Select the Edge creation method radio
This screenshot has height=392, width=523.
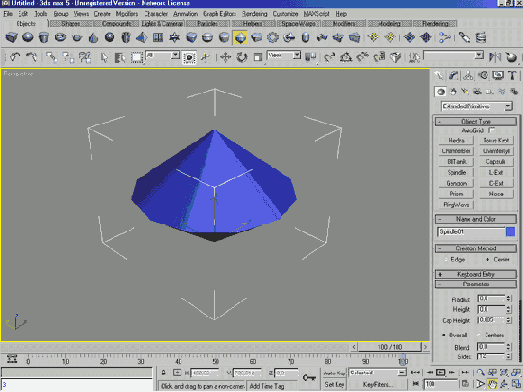pos(446,260)
